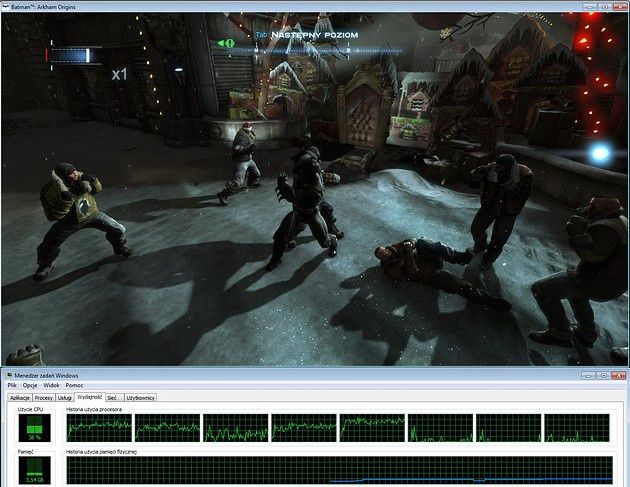Screen dimensions: 630x487
Task: Close the Task Manager window
Action: click(619, 375)
